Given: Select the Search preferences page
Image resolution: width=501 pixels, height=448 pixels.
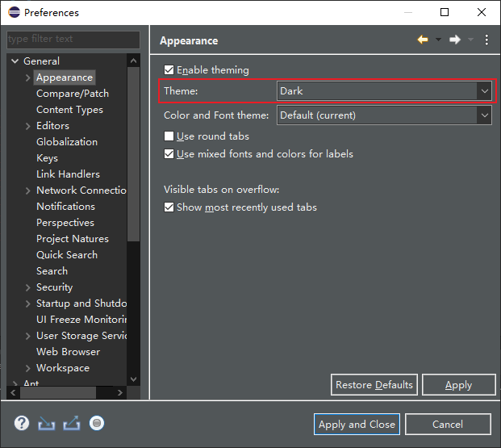Looking at the screenshot, I should pos(52,271).
